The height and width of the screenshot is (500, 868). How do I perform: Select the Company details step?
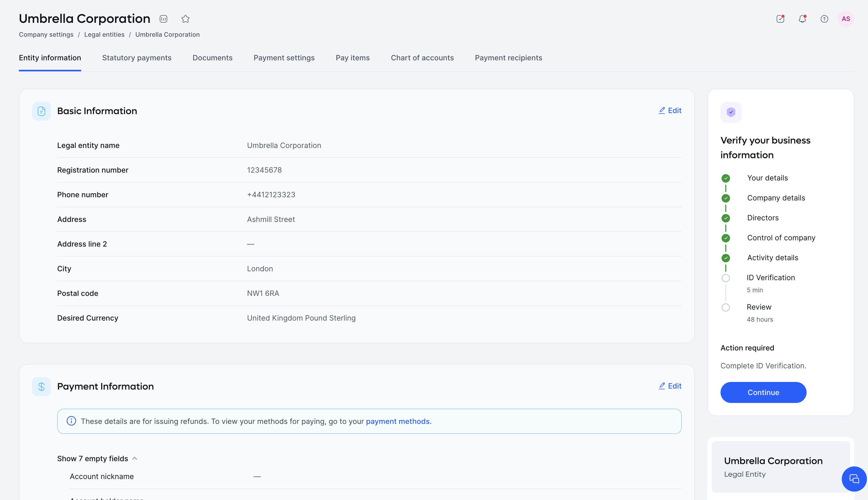776,198
